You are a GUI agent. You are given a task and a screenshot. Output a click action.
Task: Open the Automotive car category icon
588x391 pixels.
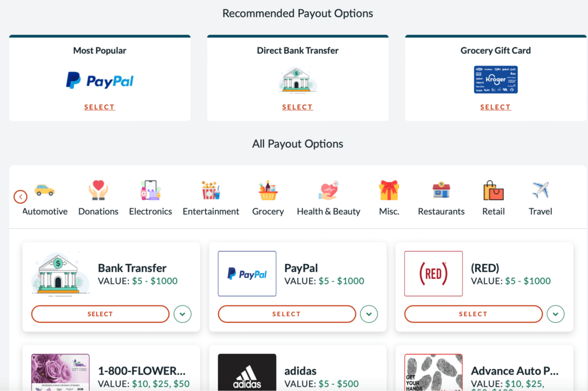(45, 190)
